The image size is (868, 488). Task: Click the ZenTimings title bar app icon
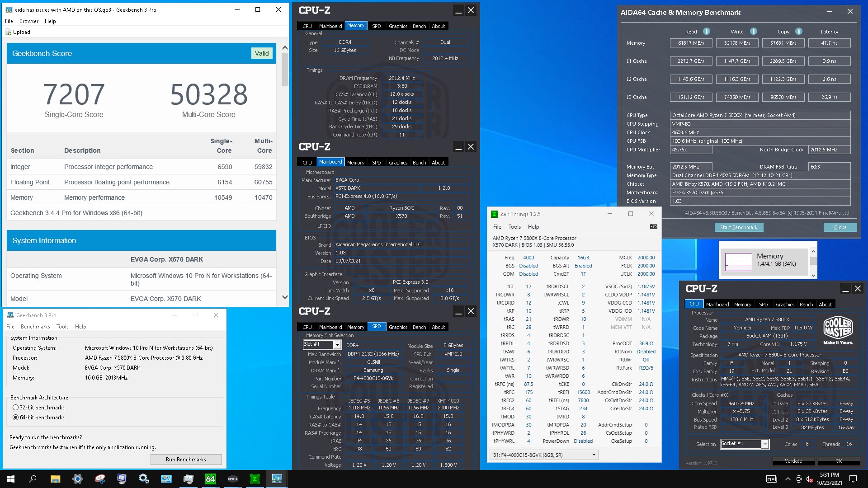(x=495, y=214)
